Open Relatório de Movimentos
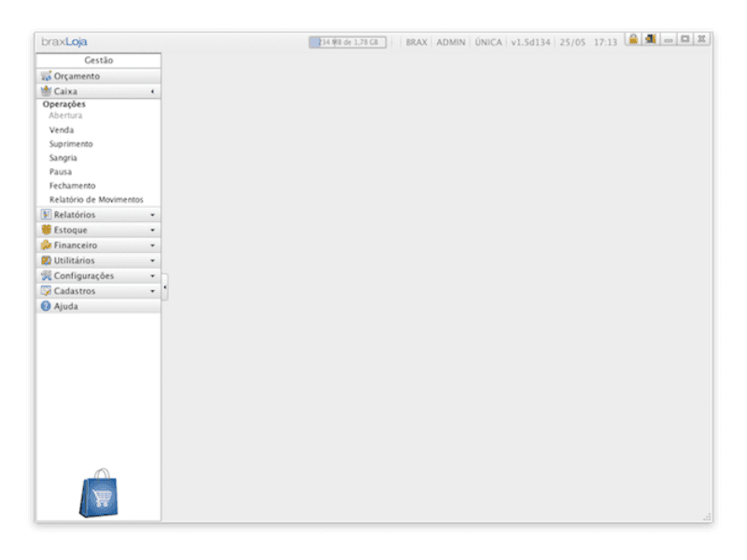747x560 pixels. (96, 200)
